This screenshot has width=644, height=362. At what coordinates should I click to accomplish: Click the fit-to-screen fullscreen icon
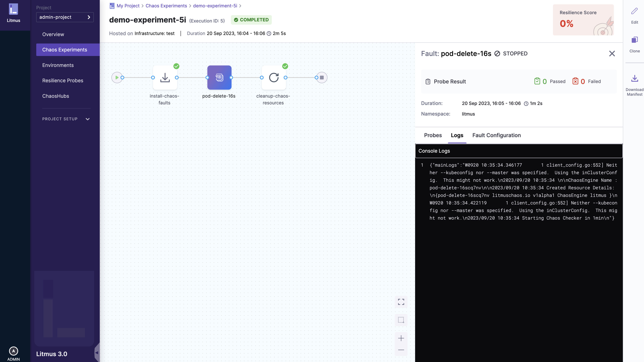(401, 302)
